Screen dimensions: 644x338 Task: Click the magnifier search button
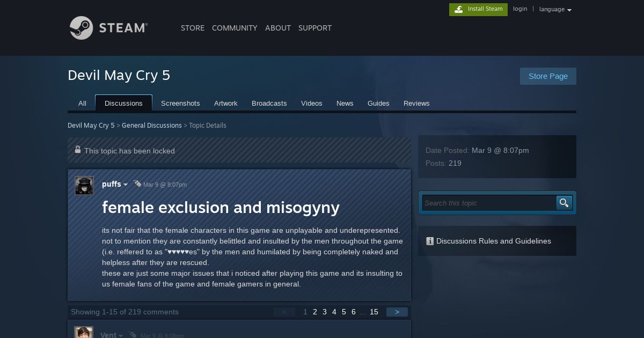pos(564,203)
